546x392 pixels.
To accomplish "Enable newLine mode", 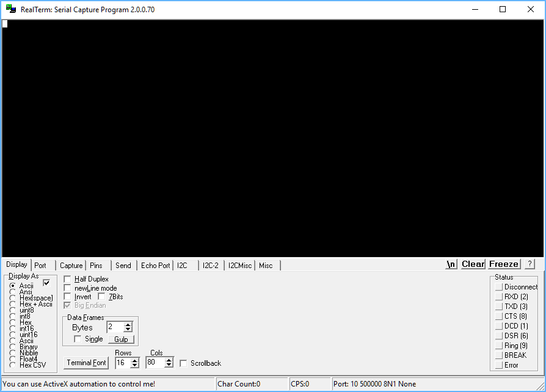I will pos(67,288).
